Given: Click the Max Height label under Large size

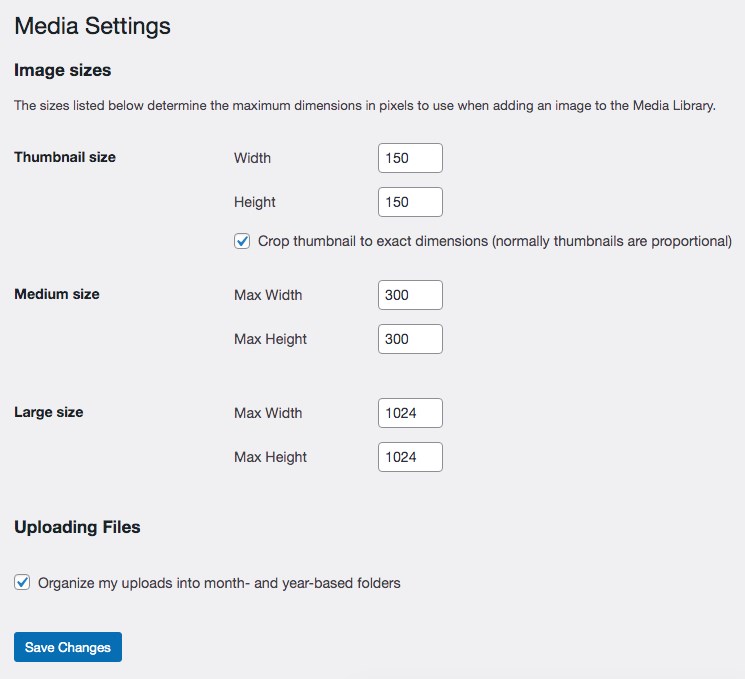Looking at the screenshot, I should point(270,457).
